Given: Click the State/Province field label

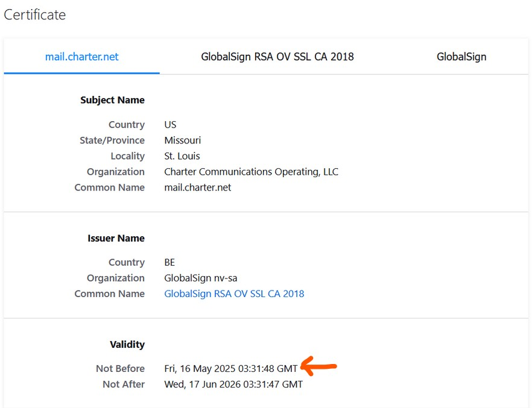Looking at the screenshot, I should tap(112, 140).
